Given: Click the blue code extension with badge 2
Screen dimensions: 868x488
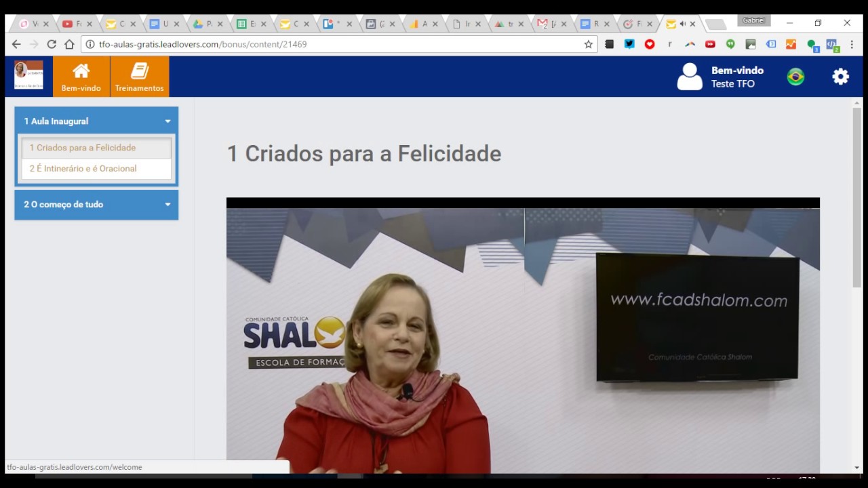Looking at the screenshot, I should [x=832, y=45].
